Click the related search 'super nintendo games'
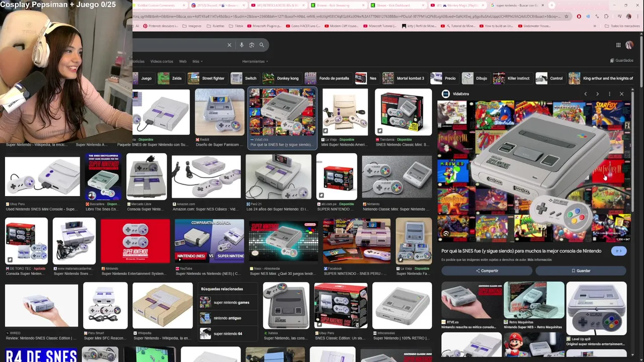Viewport: 644px width, 362px height. coord(227,303)
